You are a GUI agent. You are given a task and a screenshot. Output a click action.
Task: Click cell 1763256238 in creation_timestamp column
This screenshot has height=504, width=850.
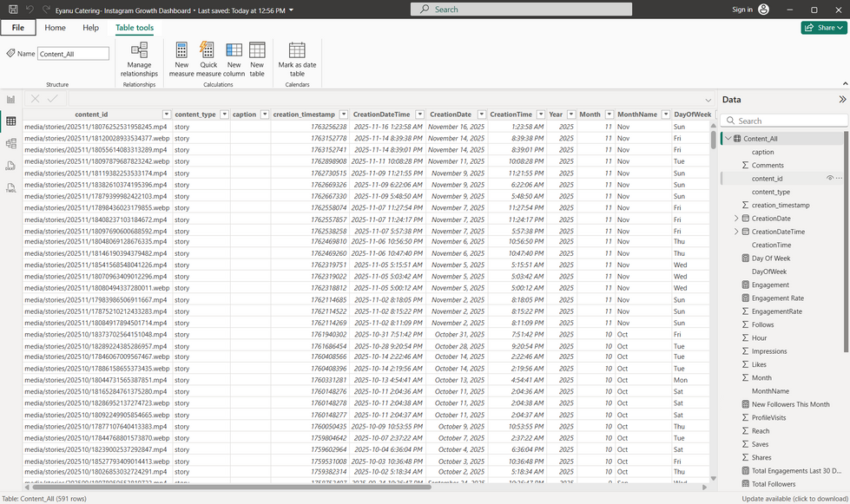pos(328,127)
